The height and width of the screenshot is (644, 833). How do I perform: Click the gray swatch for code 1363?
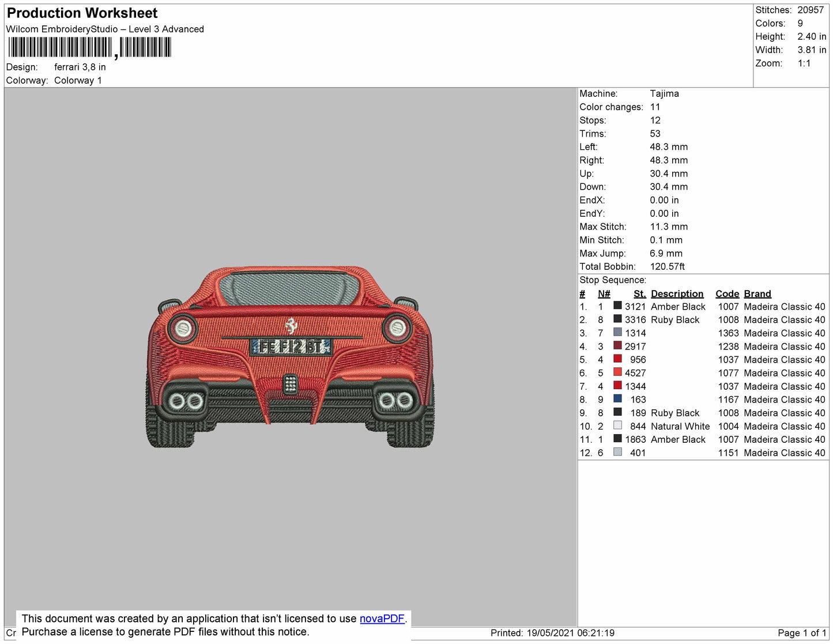tap(617, 332)
